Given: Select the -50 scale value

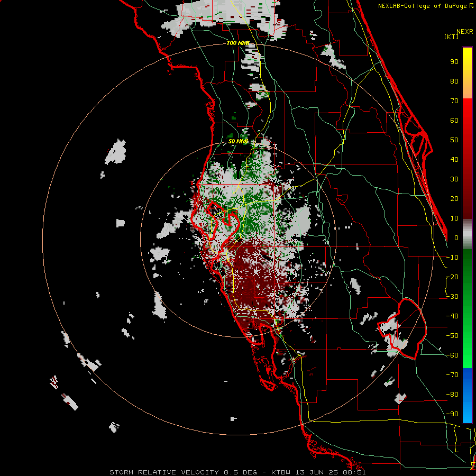Looking at the screenshot, I should tap(452, 336).
